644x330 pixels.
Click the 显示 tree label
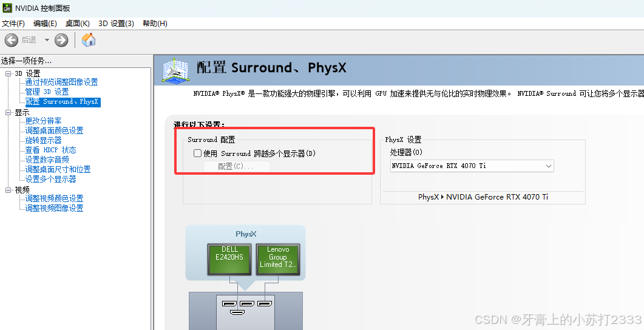[x=22, y=112]
